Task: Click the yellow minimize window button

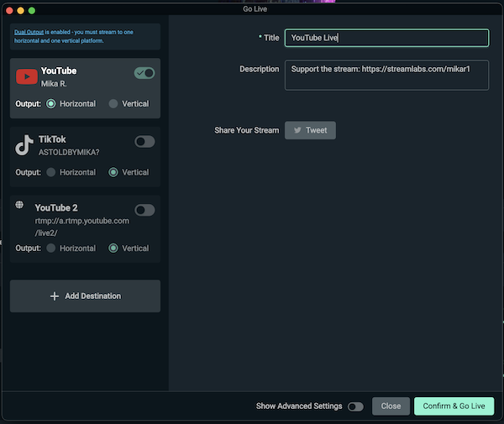Action: 20,11
